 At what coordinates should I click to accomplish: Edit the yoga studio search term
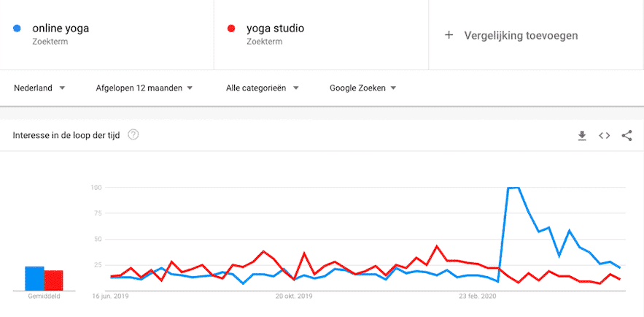click(275, 29)
